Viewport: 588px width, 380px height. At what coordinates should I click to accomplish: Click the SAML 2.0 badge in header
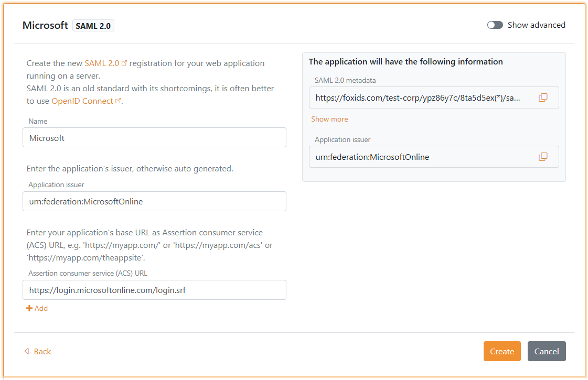pos(93,26)
